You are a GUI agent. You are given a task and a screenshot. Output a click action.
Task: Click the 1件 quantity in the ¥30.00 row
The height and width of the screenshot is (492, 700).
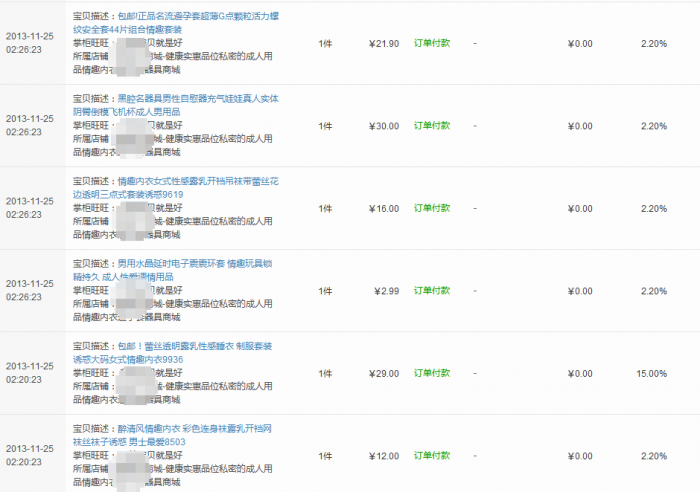tap(325, 126)
